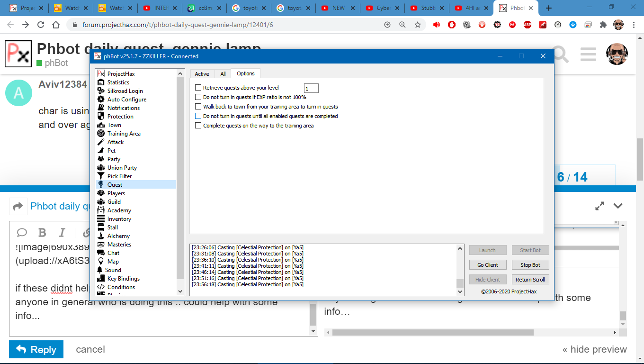644x364 pixels.
Task: Switch to the Active tab
Action: pos(202,74)
